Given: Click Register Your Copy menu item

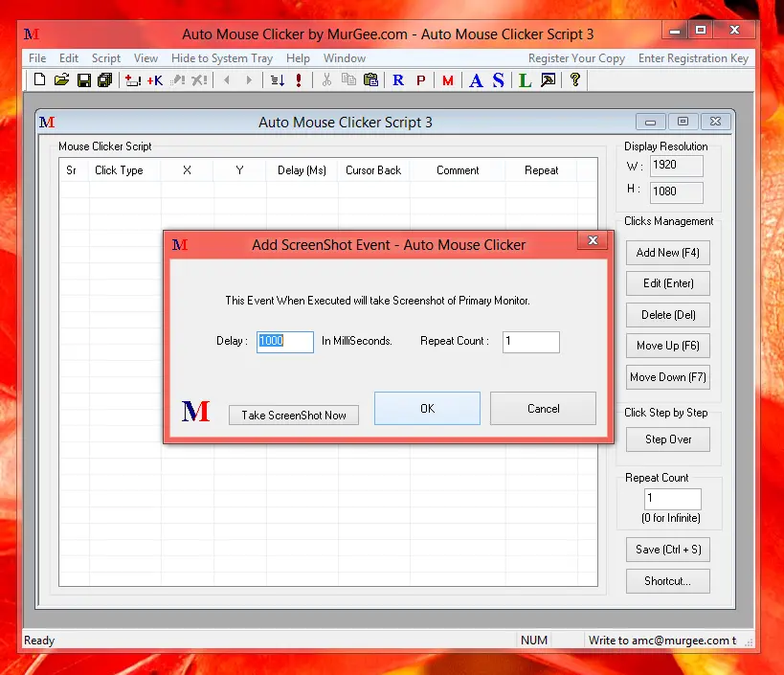Looking at the screenshot, I should click(x=576, y=58).
